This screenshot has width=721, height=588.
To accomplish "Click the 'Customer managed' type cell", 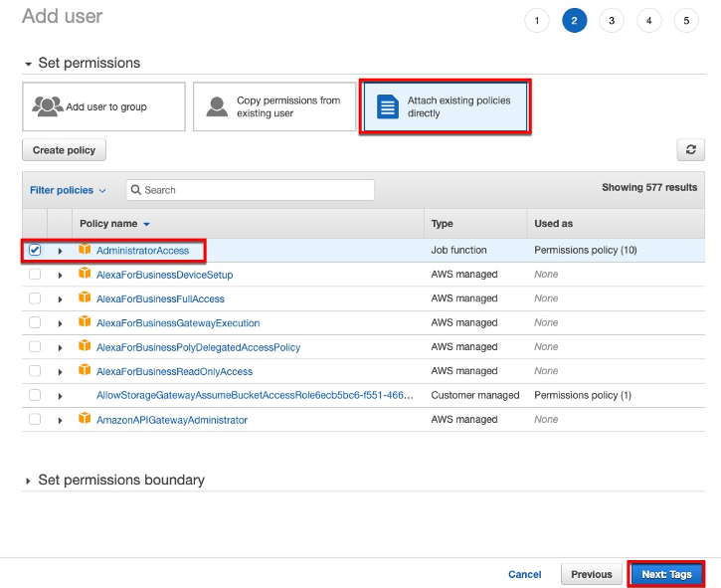I will point(475,395).
